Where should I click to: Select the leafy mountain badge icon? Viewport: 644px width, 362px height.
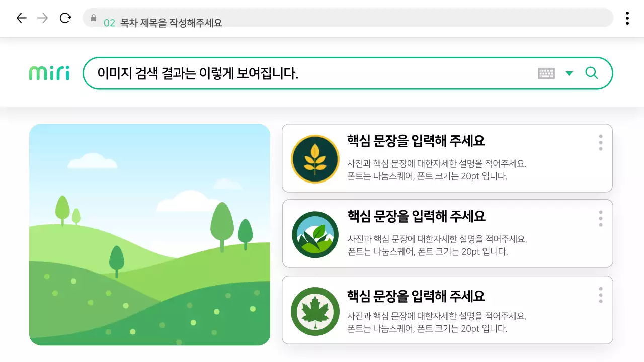(314, 234)
